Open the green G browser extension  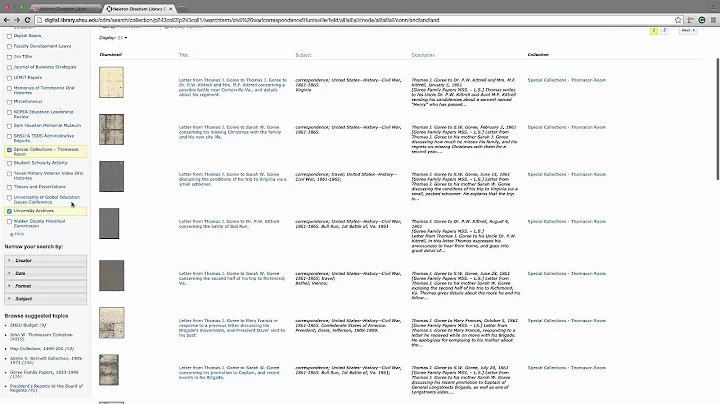pyautogui.click(x=702, y=20)
